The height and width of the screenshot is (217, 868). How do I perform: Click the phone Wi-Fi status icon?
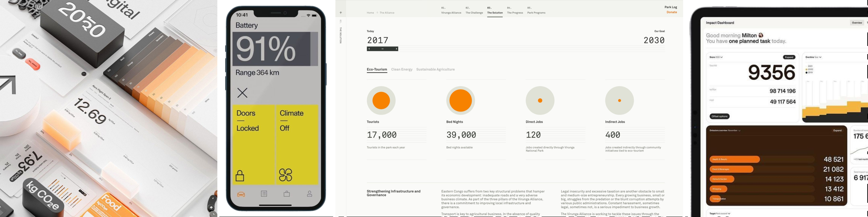[308, 16]
